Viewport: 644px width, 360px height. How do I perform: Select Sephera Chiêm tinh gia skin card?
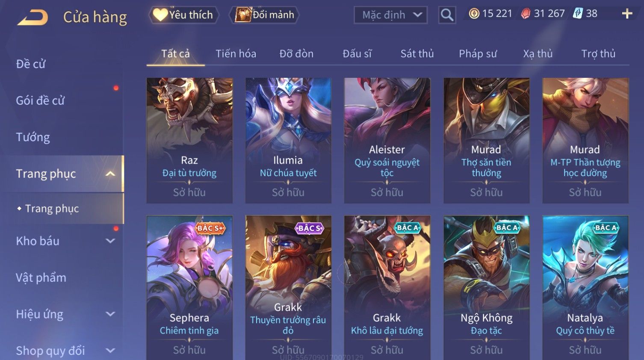coord(189,287)
